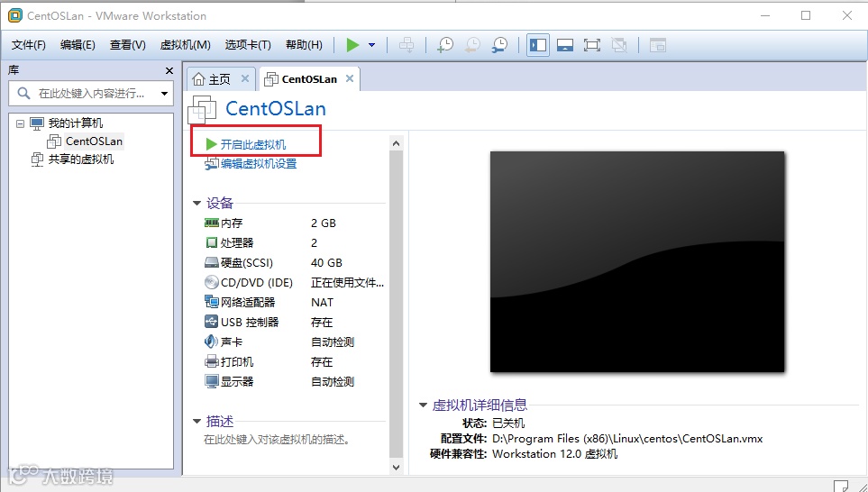Close the 库 library panel

(169, 71)
